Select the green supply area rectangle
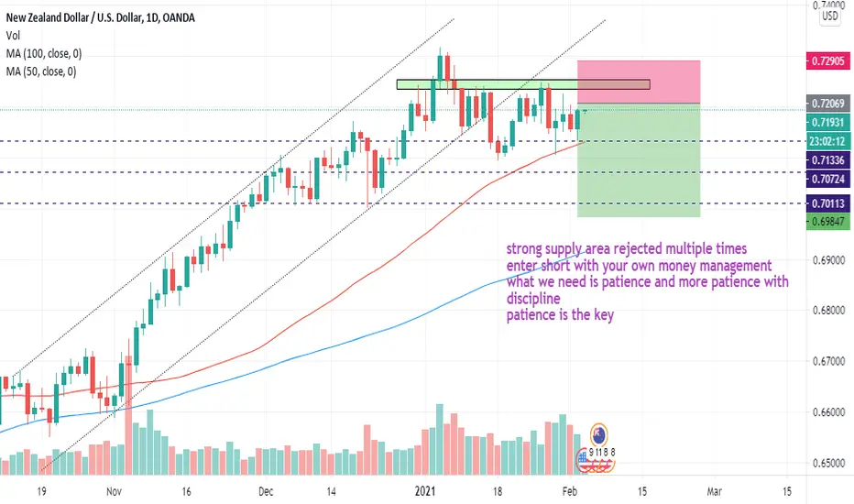This screenshot has width=854, height=504. tap(523, 84)
